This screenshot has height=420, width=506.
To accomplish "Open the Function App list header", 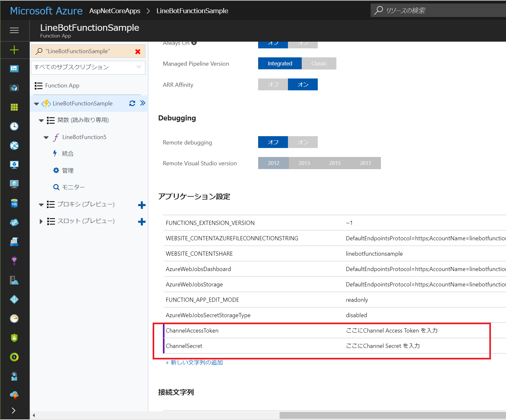I will pyautogui.click(x=62, y=86).
